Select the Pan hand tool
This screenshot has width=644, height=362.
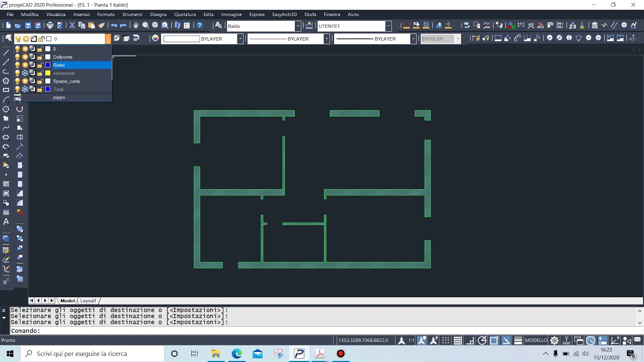click(136, 26)
